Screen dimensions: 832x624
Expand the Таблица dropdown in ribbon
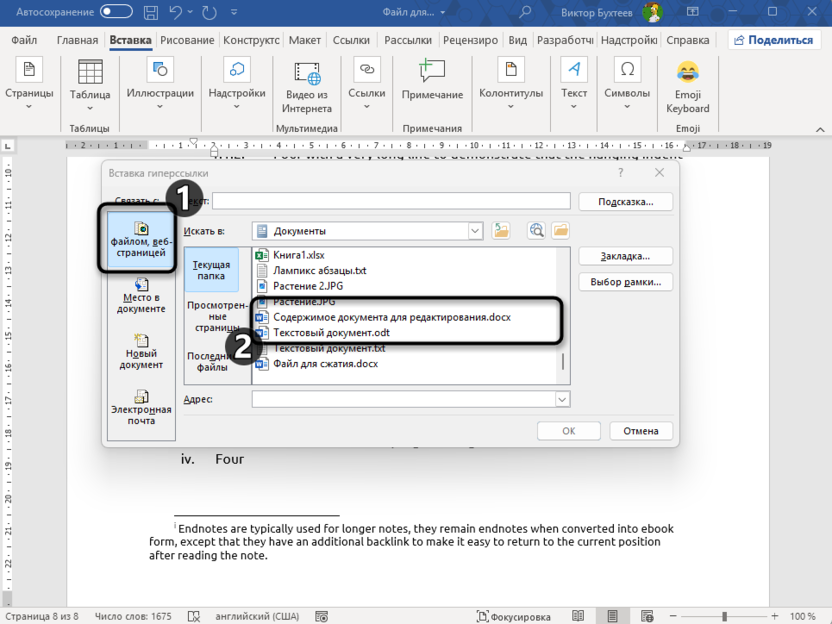(90, 108)
